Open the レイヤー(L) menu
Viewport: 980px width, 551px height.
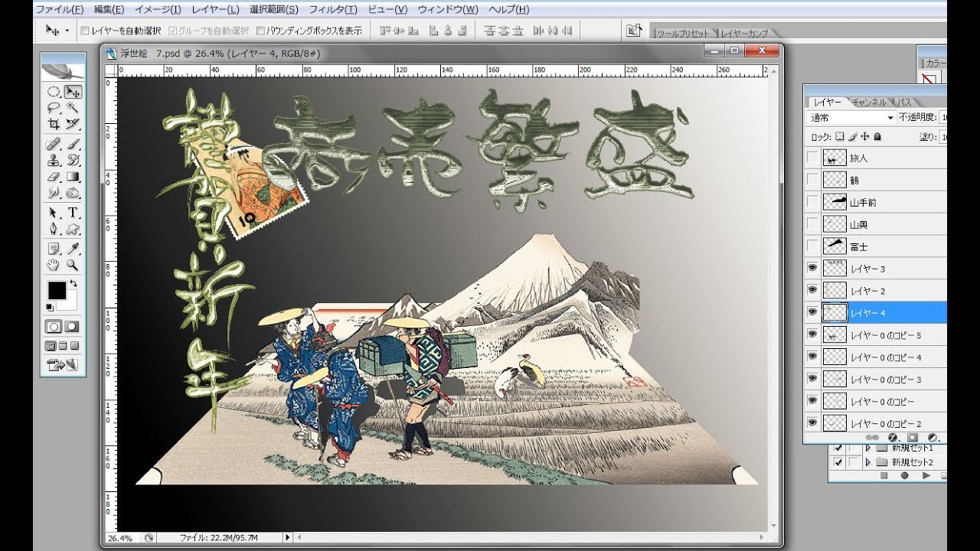(x=214, y=10)
